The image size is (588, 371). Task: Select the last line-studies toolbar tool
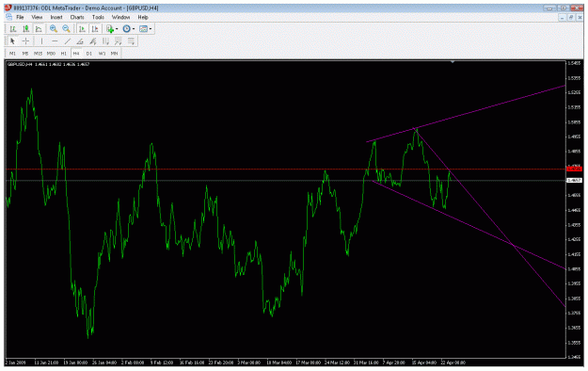pos(131,40)
